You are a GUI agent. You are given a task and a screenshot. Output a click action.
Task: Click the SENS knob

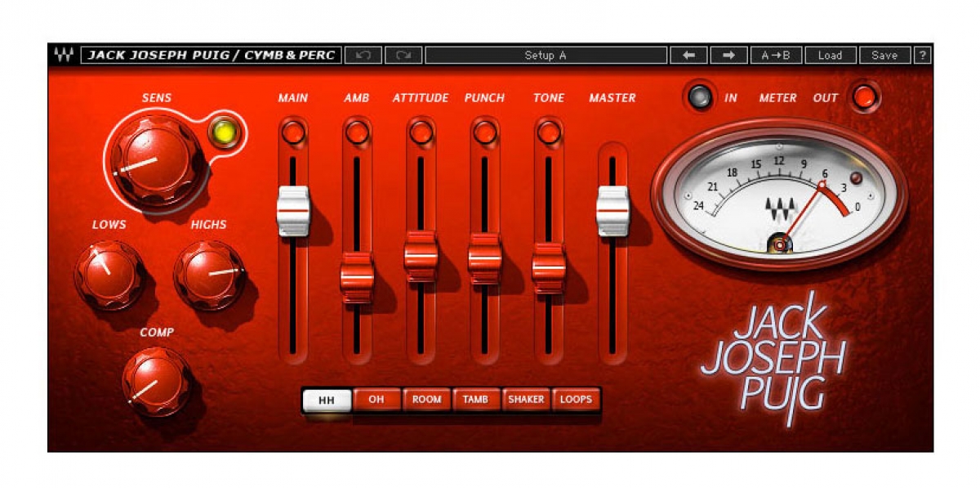coord(156,161)
